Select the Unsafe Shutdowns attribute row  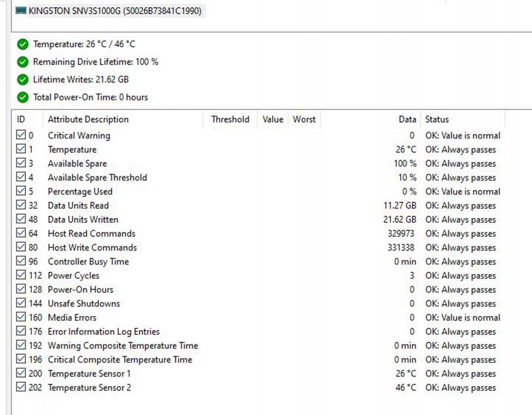84,304
